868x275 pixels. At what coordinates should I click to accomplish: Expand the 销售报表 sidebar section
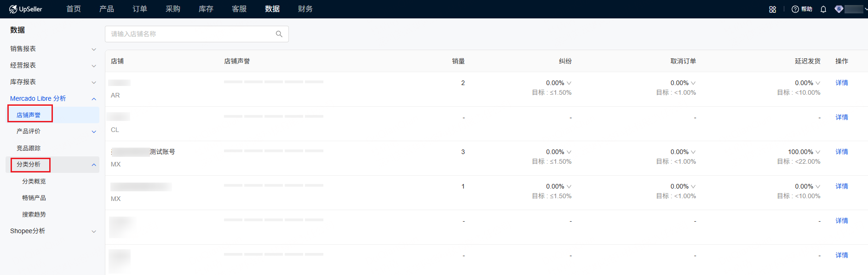pyautogui.click(x=94, y=49)
